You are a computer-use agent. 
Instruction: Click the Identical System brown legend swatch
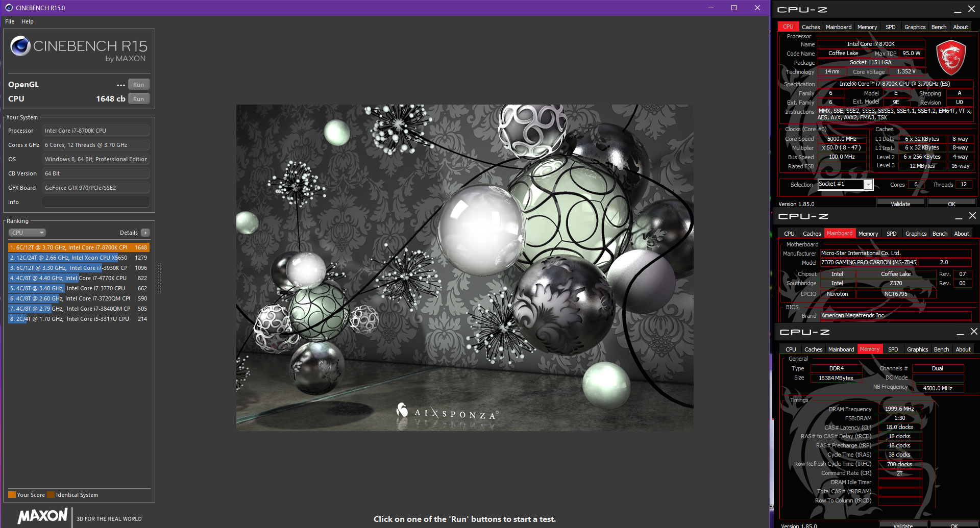pyautogui.click(x=51, y=494)
